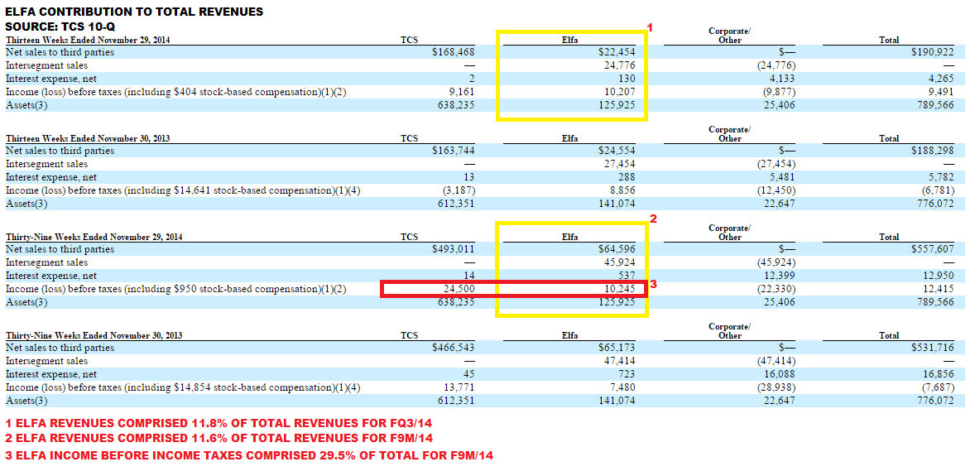Click the Elfa net sales value $65,173

click(617, 348)
